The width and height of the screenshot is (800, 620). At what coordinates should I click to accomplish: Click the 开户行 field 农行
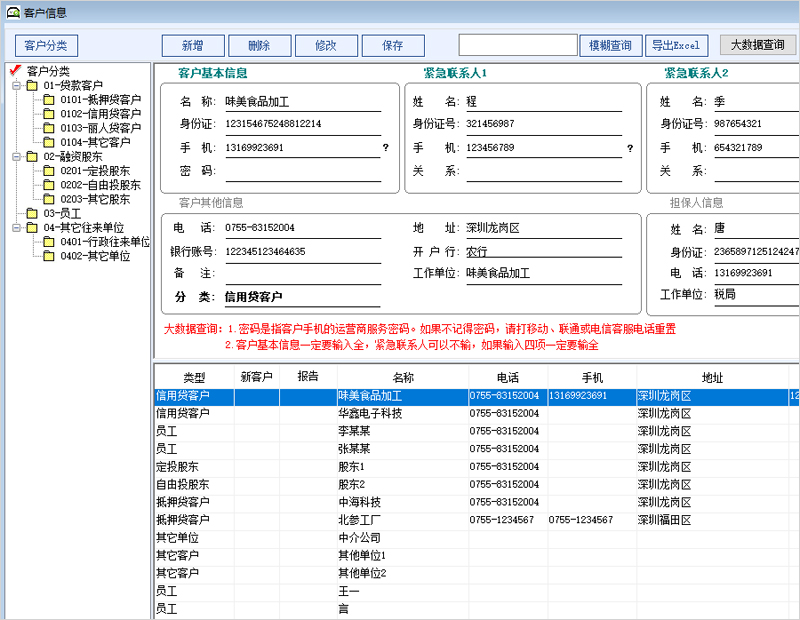tap(544, 252)
